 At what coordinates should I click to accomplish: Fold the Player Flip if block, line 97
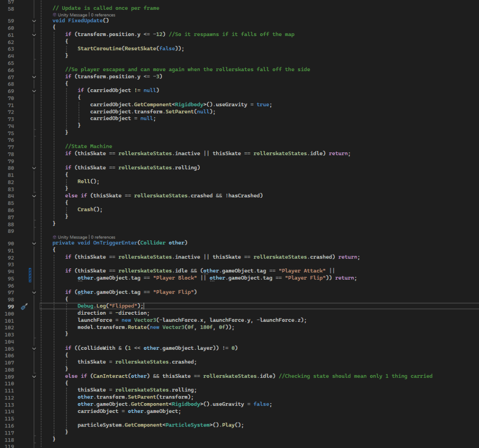click(x=34, y=292)
